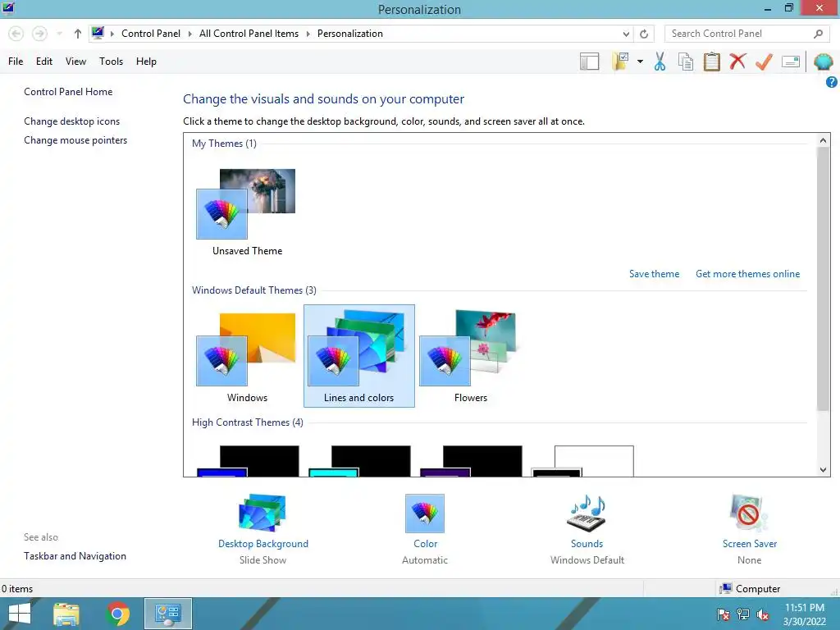Click Save theme link
The height and width of the screenshot is (630, 840).
[654, 274]
